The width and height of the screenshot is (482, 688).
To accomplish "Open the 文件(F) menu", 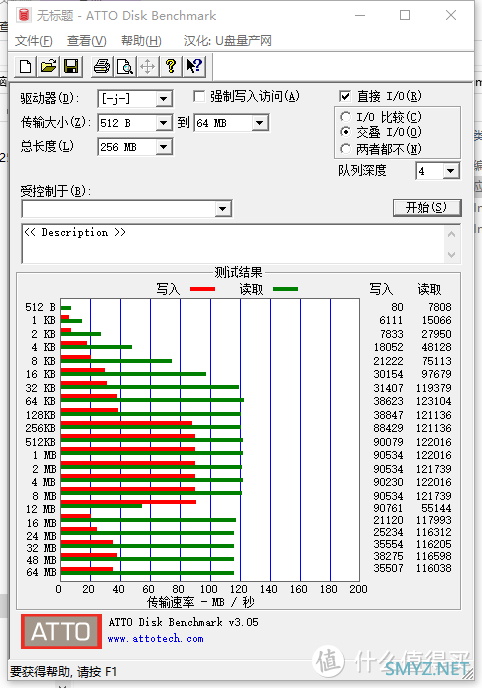I will point(33,41).
